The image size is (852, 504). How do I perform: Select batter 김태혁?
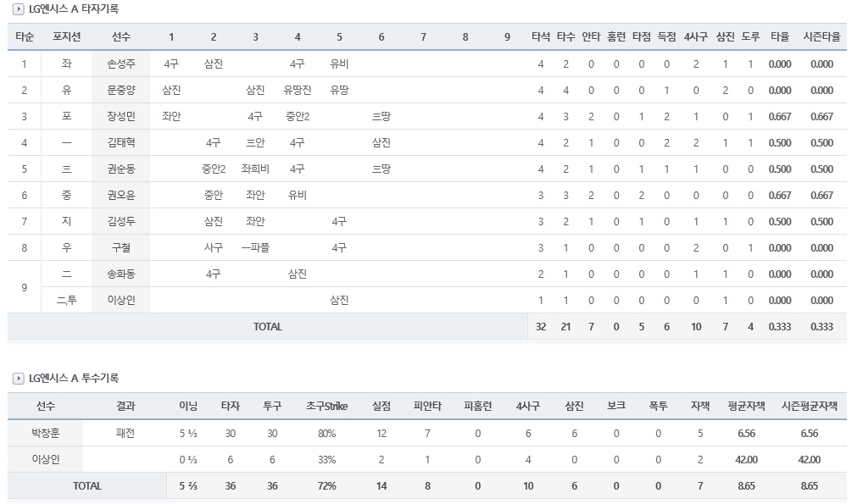[120, 142]
